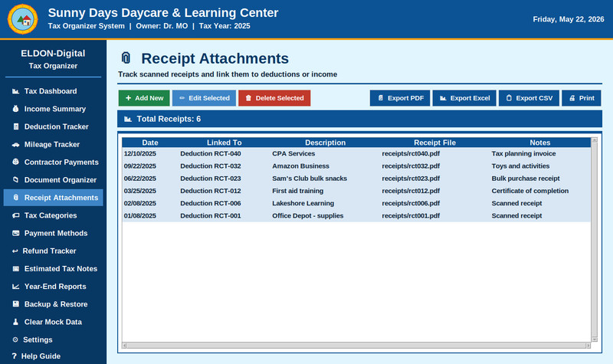Select the Sam's Club bulk snacks row
The height and width of the screenshot is (364, 613).
tap(356, 179)
